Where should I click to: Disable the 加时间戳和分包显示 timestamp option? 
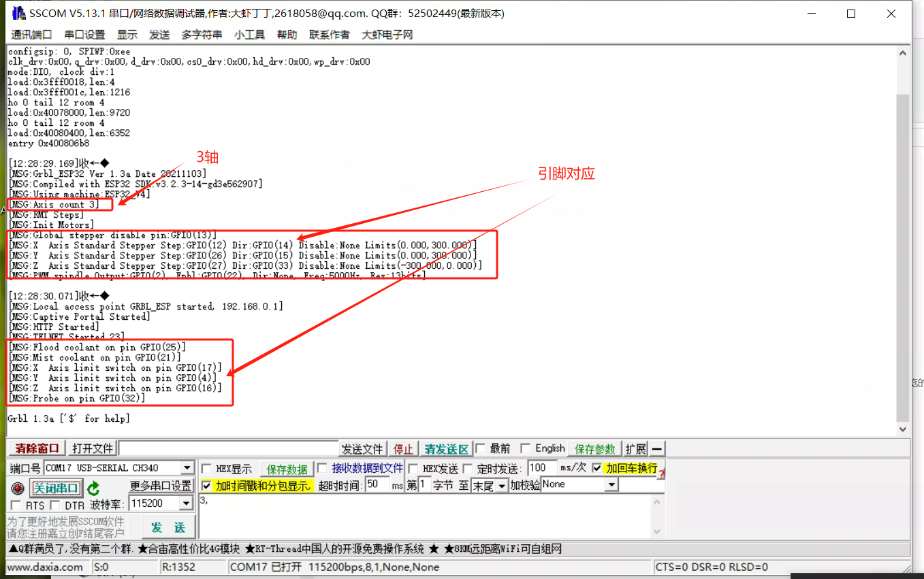206,485
